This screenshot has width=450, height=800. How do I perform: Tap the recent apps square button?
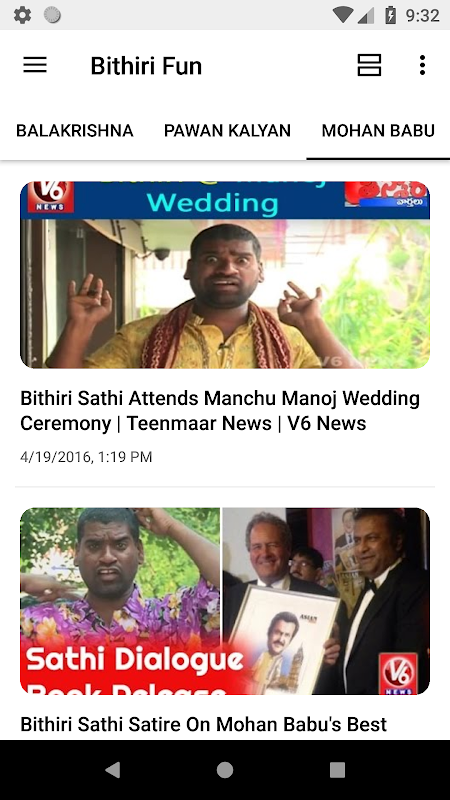pyautogui.click(x=337, y=769)
